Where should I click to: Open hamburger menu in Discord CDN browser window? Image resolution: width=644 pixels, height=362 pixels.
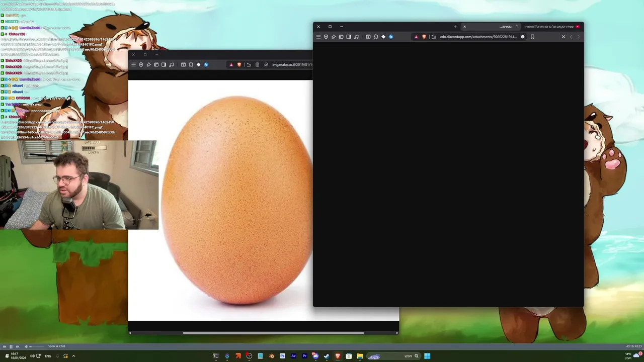(x=318, y=37)
